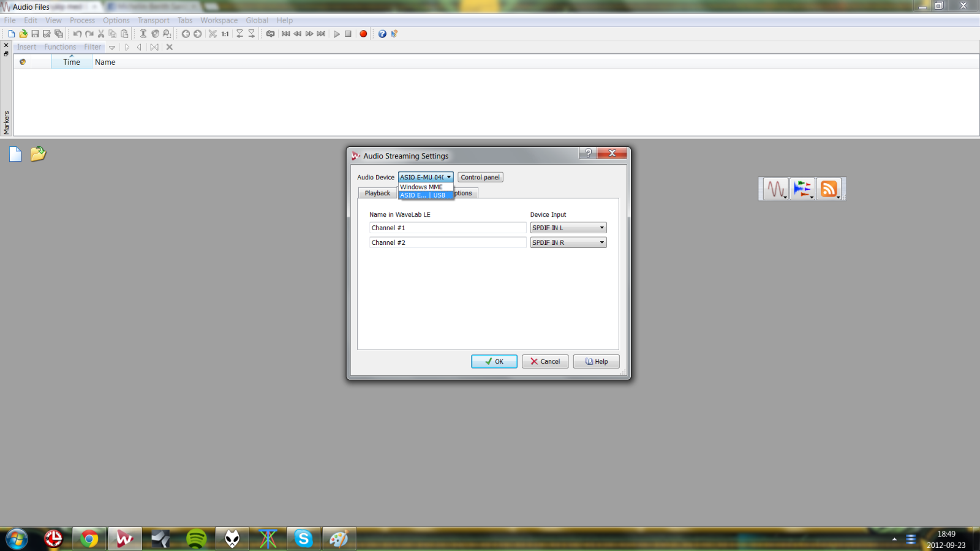Choose ASIO E... | USB device option
This screenshot has height=551, width=980.
point(426,195)
